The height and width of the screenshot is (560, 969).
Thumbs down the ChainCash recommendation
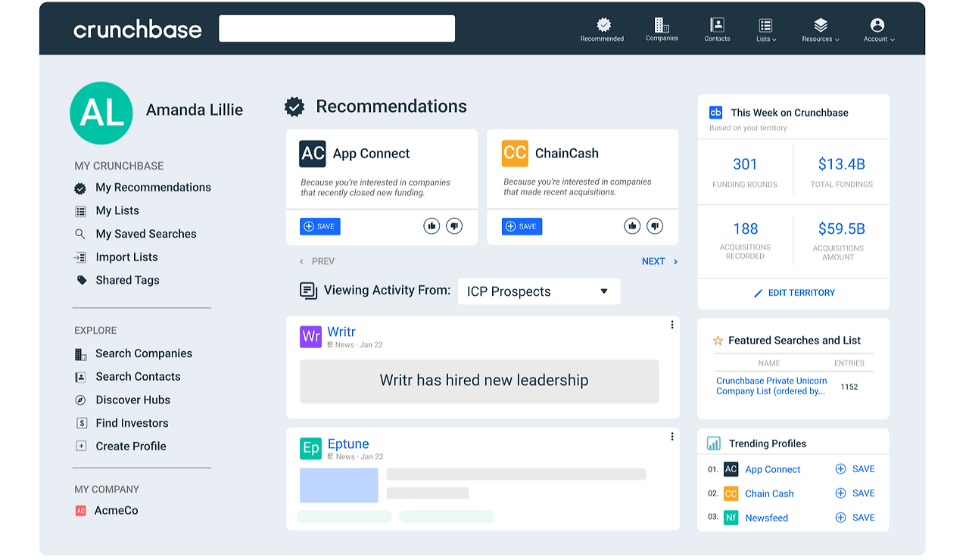point(655,226)
